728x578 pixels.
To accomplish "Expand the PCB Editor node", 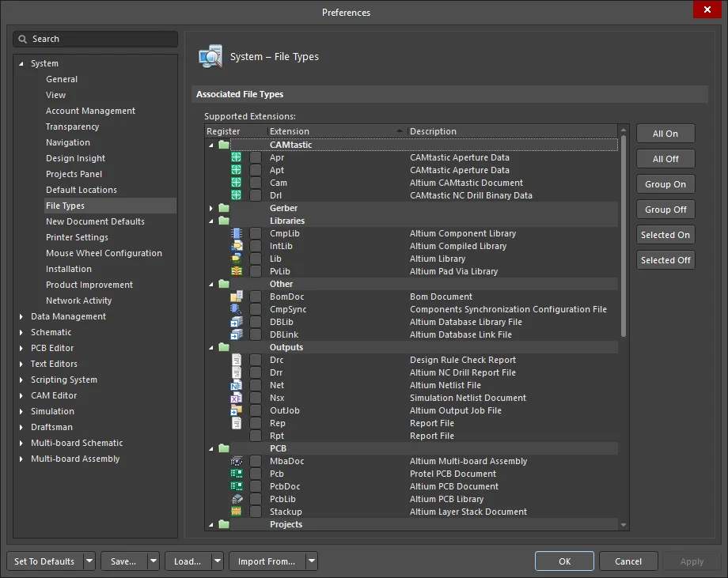I will (21, 349).
